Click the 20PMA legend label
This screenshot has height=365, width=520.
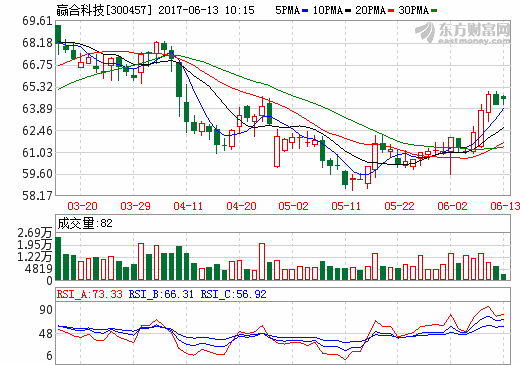click(370, 11)
